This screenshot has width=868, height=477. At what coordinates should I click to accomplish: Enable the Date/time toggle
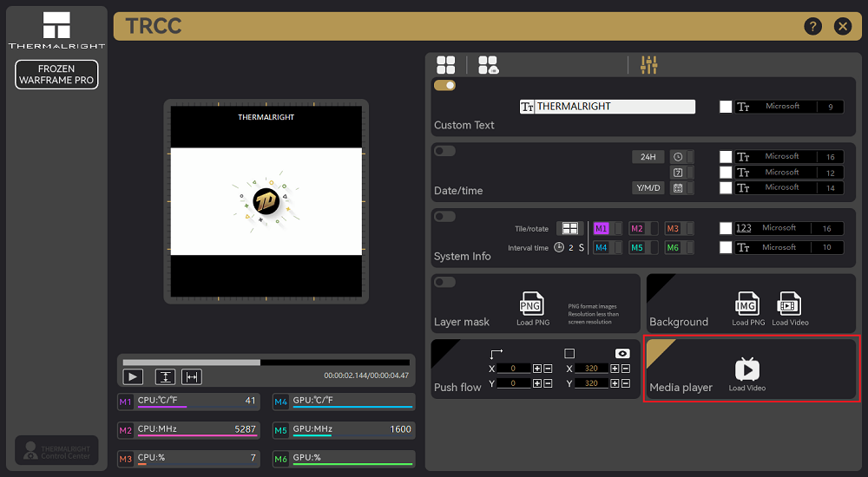pos(444,151)
